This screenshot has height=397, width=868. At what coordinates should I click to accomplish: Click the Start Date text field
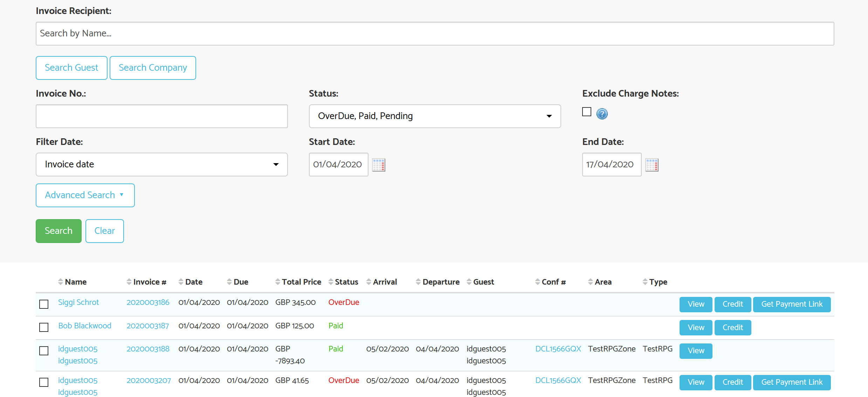[338, 165]
